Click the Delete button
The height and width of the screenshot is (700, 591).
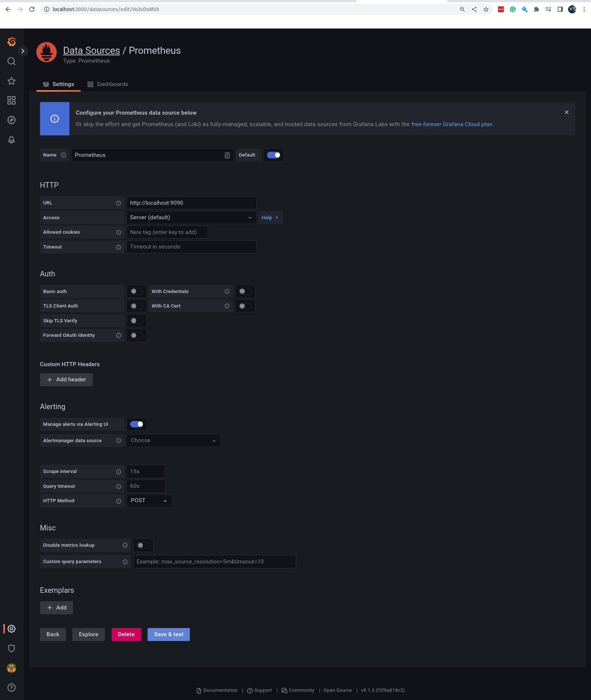pos(126,634)
